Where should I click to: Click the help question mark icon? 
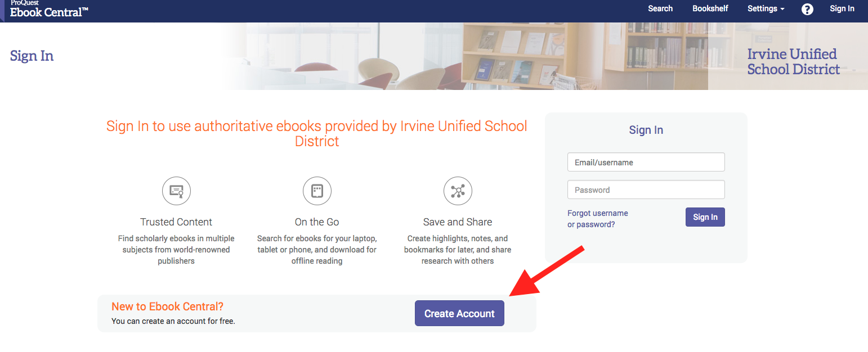tap(807, 9)
